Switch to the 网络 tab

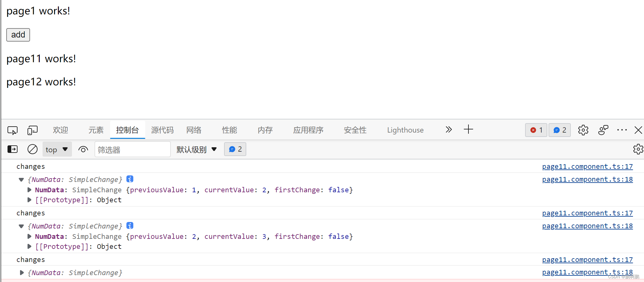(193, 130)
